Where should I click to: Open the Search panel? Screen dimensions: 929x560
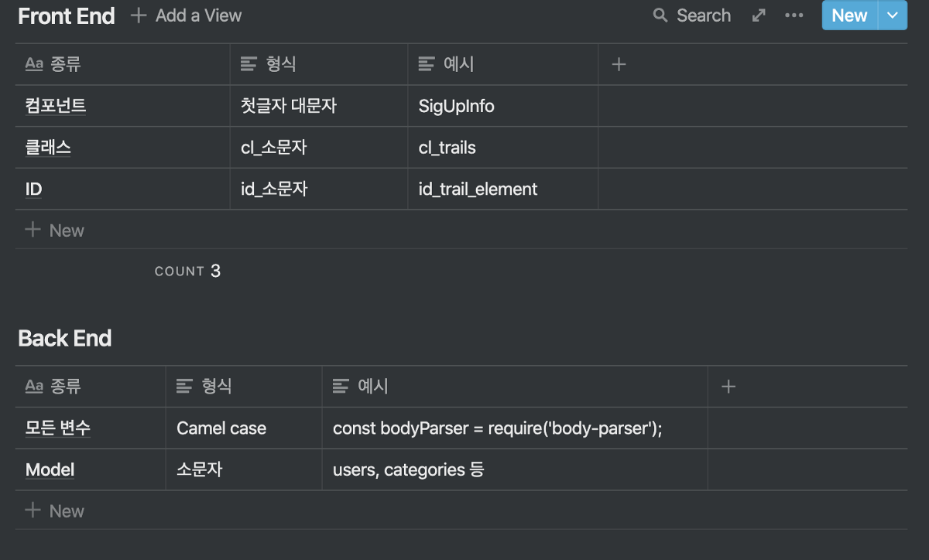point(691,15)
